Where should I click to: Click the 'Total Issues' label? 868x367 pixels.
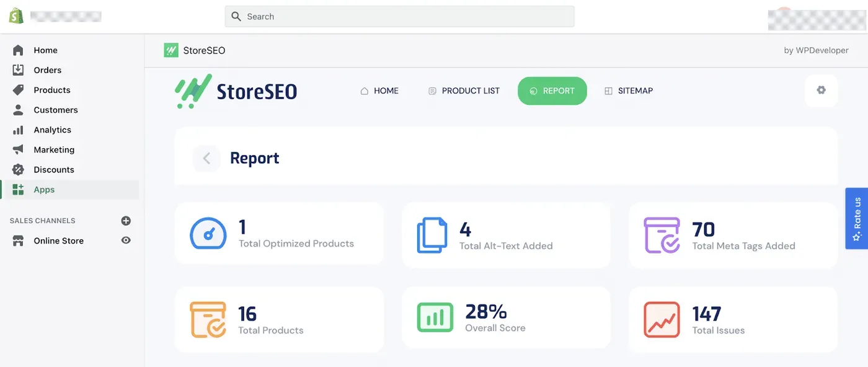(719, 330)
